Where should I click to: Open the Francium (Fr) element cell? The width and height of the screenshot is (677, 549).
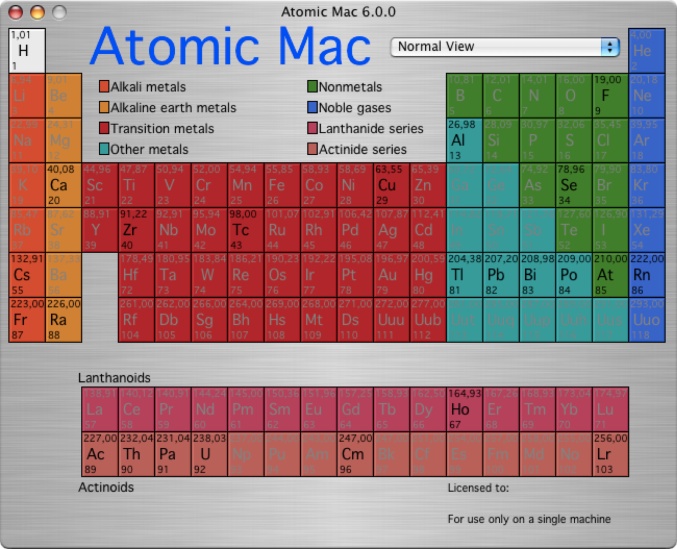(27, 320)
